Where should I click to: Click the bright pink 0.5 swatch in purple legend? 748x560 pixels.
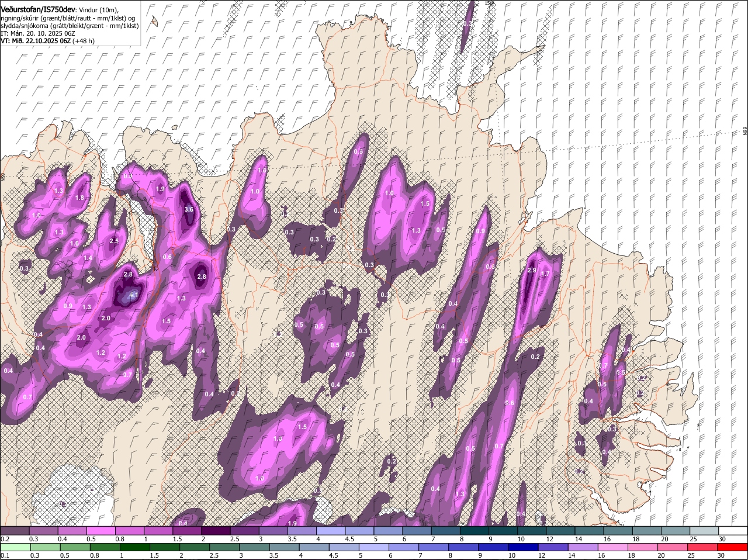point(101,531)
